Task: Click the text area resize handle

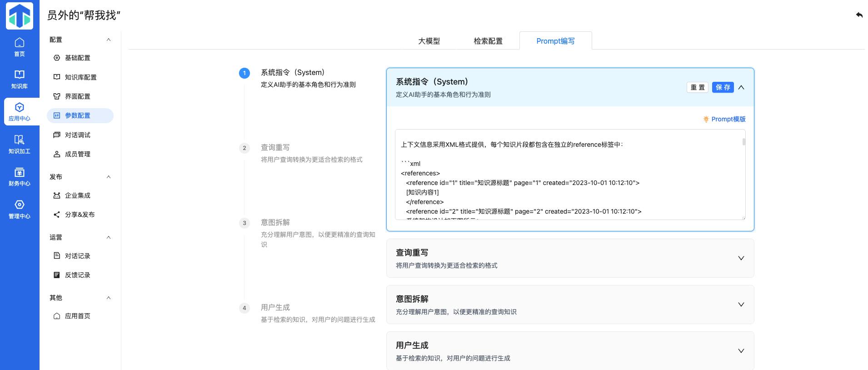Action: [743, 218]
